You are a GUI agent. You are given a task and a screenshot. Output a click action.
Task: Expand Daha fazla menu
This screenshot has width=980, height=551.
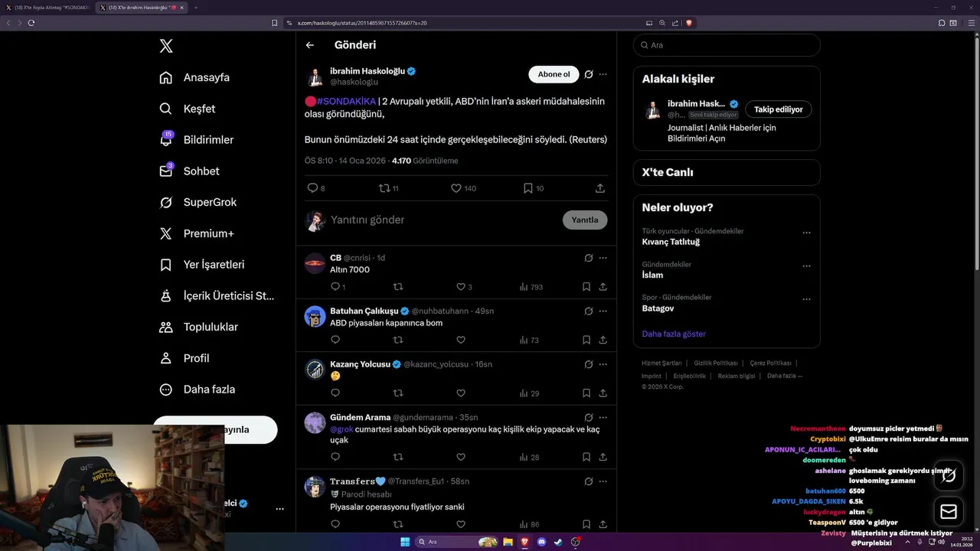point(198,390)
